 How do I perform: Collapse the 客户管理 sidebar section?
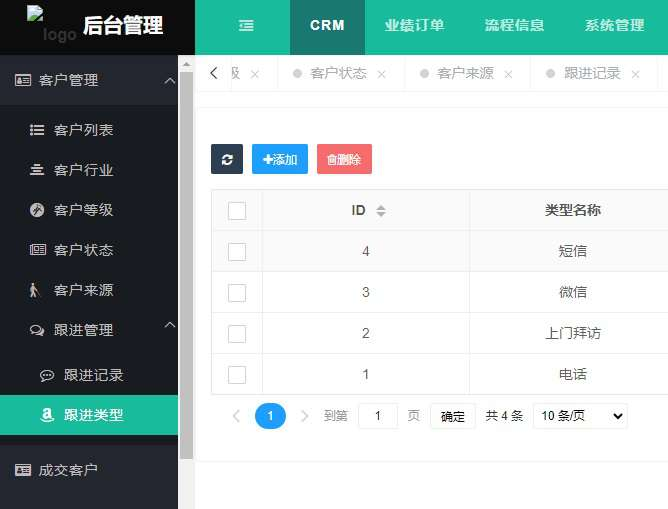coord(169,80)
